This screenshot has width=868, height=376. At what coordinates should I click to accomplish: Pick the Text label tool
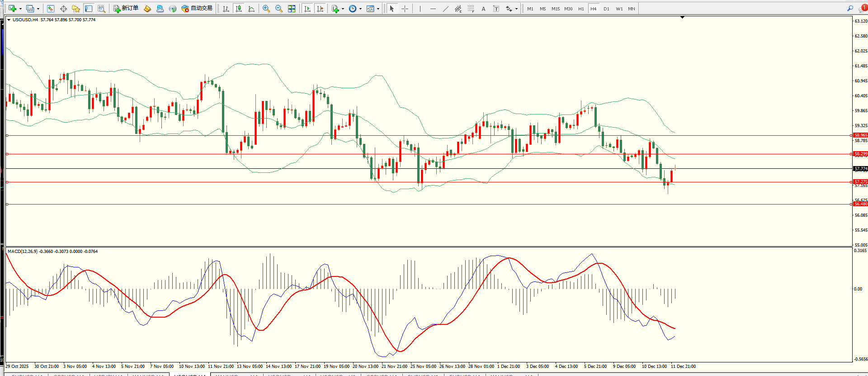[483, 9]
